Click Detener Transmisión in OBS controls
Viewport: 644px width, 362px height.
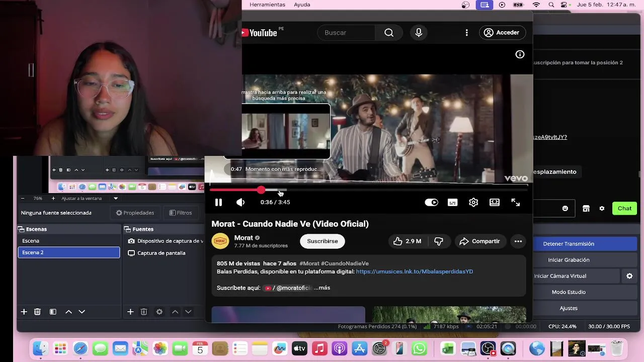click(569, 244)
